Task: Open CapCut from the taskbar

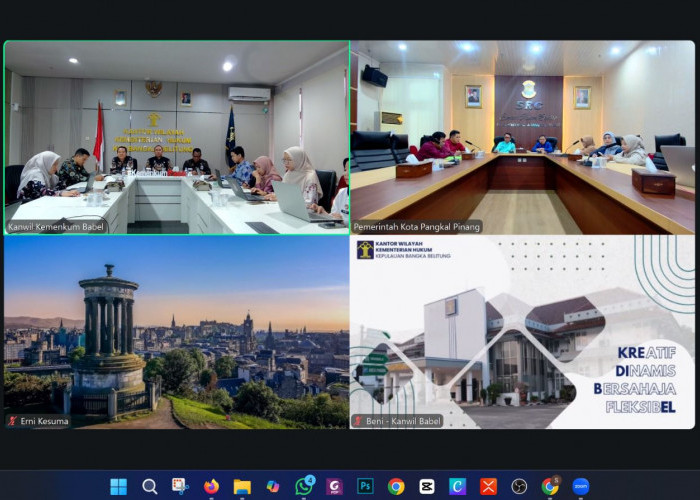Action: point(427,486)
